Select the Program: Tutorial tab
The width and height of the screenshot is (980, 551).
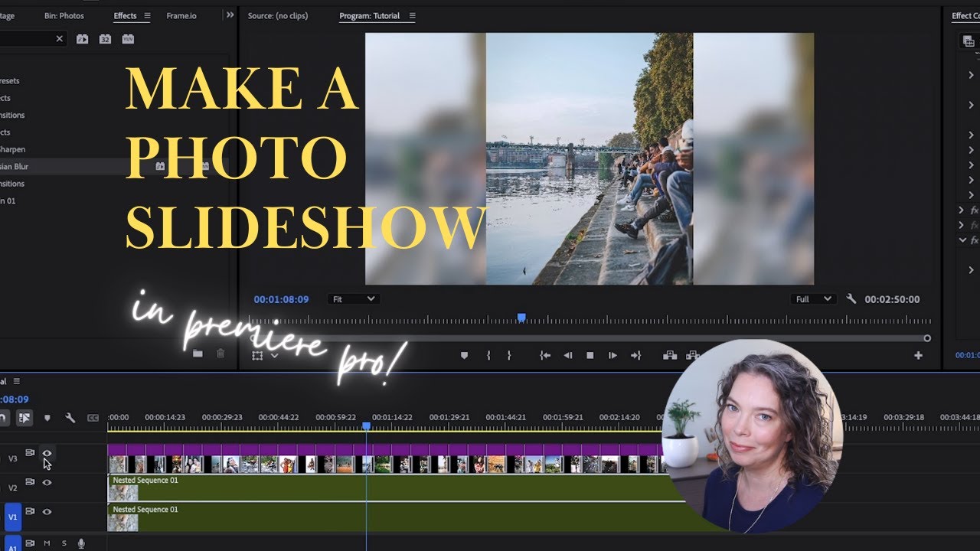370,16
